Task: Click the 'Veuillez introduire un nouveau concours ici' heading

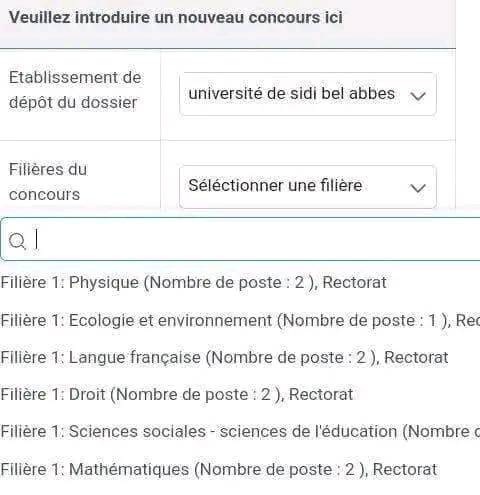Action: (x=176, y=17)
